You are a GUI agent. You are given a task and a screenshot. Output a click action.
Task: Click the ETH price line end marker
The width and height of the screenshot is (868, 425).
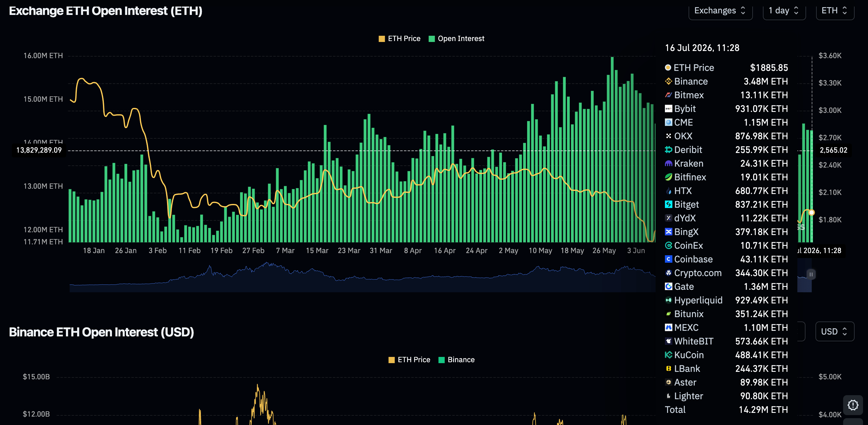coord(811,213)
